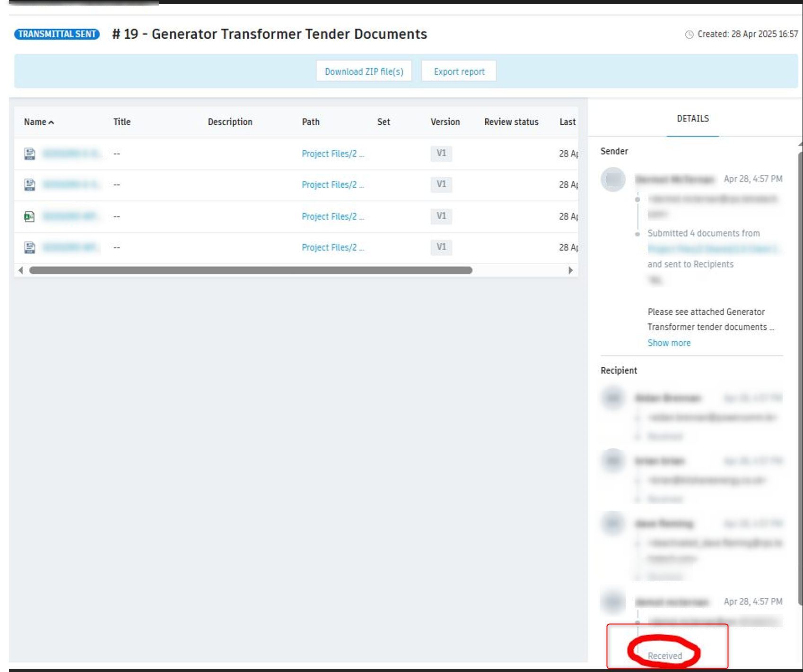Click the V1 version badge on the first row
The image size is (803, 672).
[440, 153]
